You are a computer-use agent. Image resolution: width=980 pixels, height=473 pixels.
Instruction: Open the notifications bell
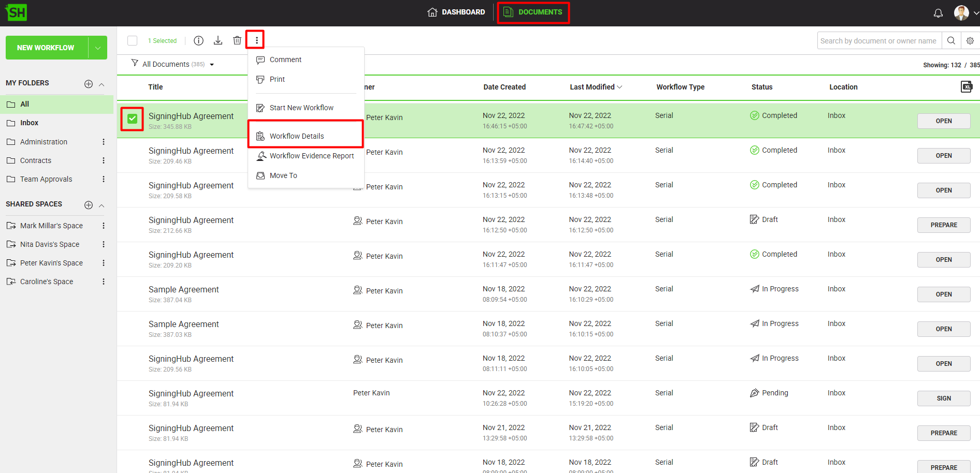pyautogui.click(x=938, y=13)
